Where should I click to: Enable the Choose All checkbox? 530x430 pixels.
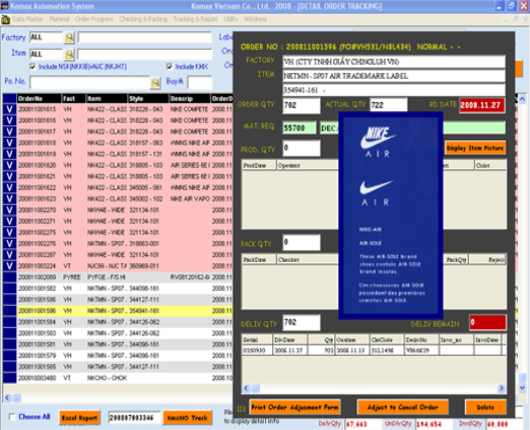tap(12, 417)
